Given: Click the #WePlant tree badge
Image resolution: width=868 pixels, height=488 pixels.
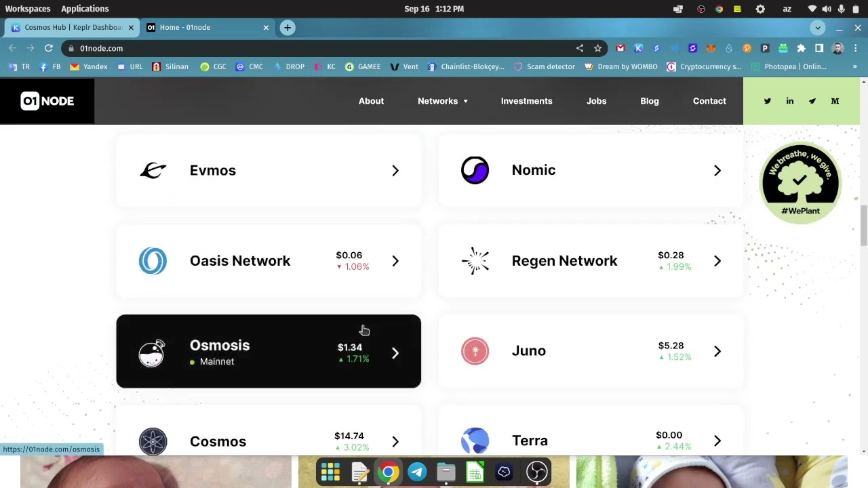Looking at the screenshot, I should click(801, 182).
